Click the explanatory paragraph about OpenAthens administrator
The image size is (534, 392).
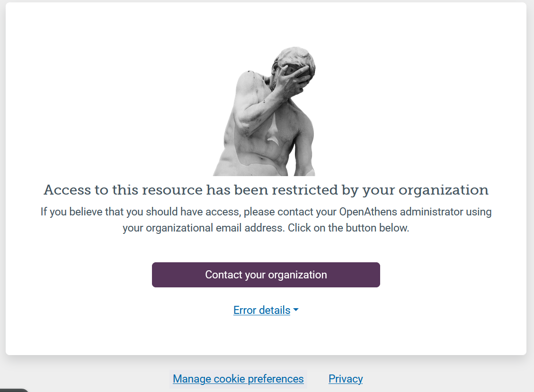pos(266,219)
